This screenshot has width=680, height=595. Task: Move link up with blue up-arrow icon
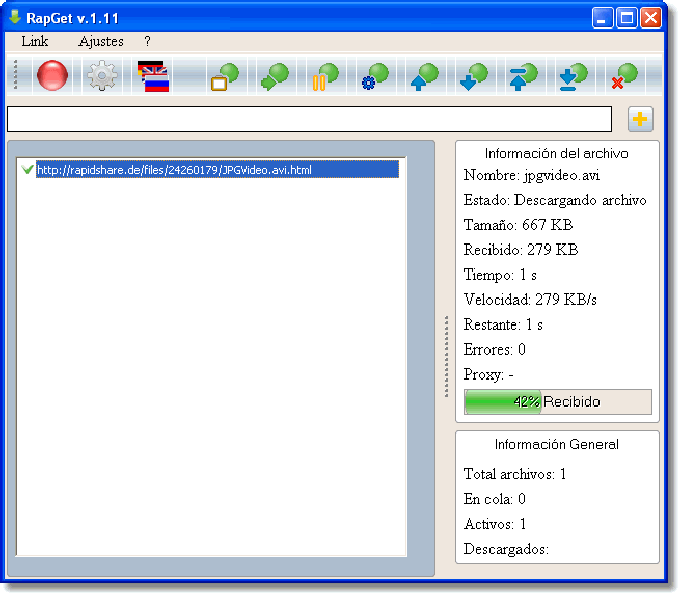coord(425,76)
